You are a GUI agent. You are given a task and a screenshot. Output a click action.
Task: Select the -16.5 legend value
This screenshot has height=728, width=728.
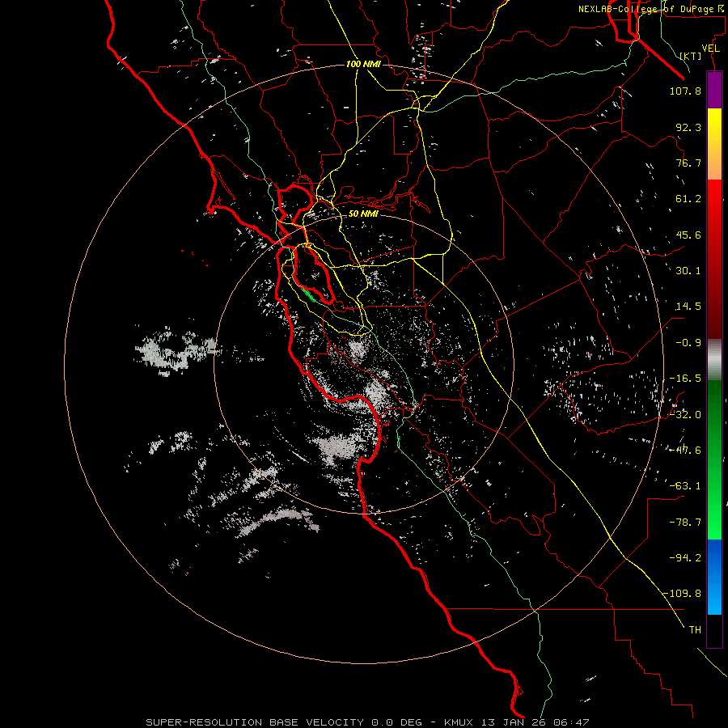pyautogui.click(x=685, y=379)
